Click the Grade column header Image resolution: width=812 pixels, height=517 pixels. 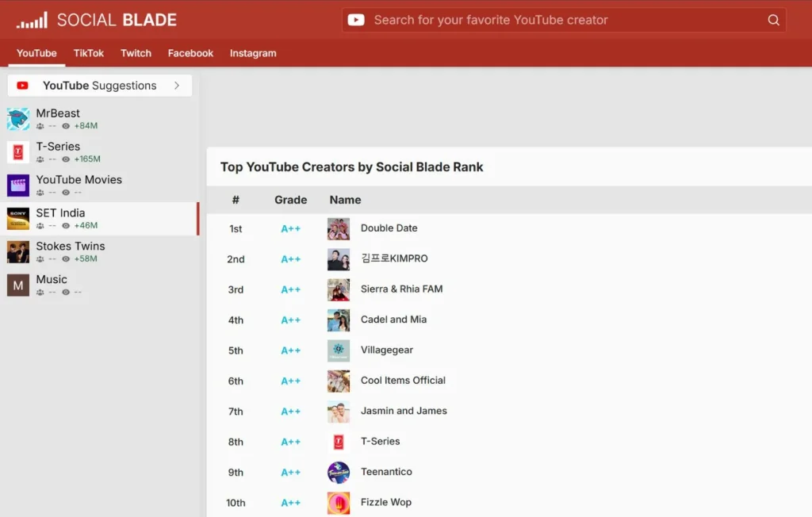[290, 200]
